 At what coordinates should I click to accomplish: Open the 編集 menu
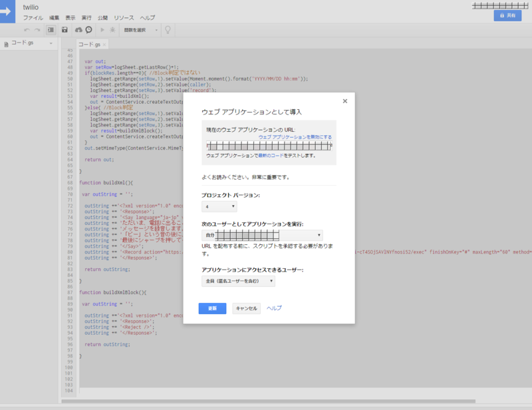click(54, 18)
